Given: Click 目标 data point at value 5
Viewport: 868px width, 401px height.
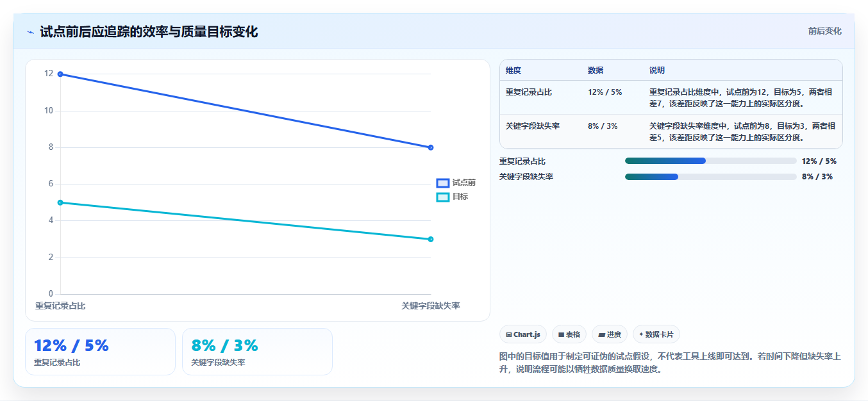Looking at the screenshot, I should click(60, 202).
